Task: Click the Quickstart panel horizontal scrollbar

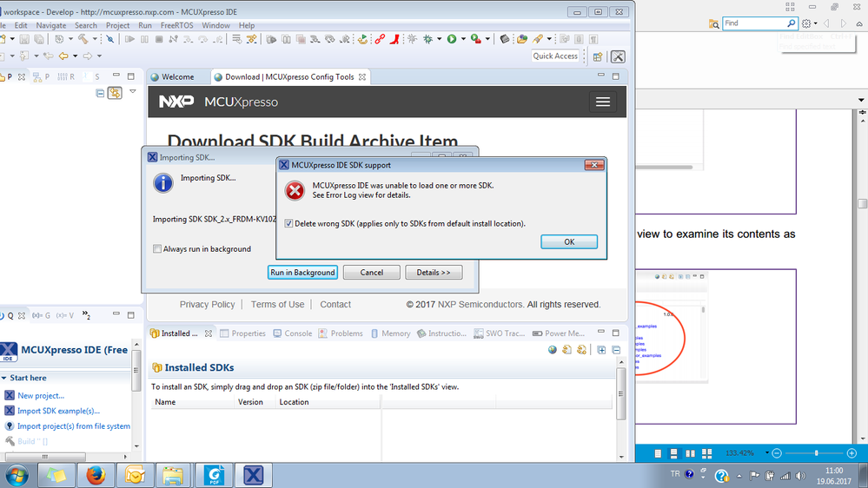Action: tap(45, 457)
